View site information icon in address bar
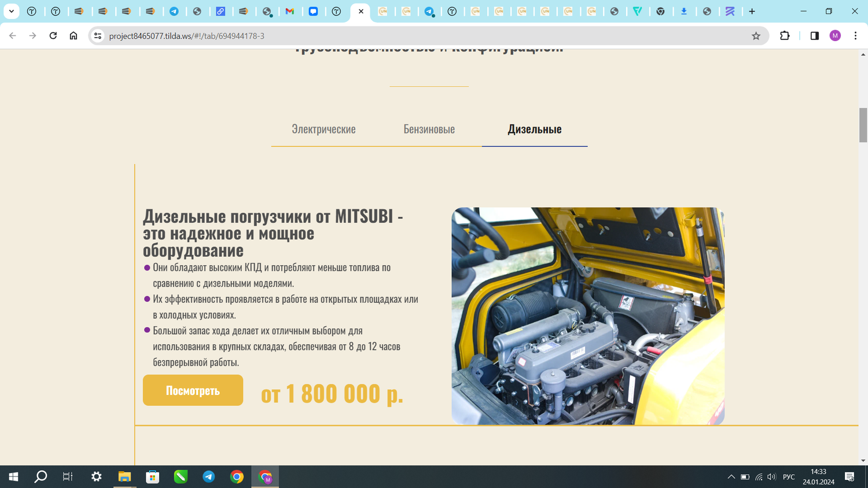This screenshot has height=488, width=868. (x=98, y=36)
